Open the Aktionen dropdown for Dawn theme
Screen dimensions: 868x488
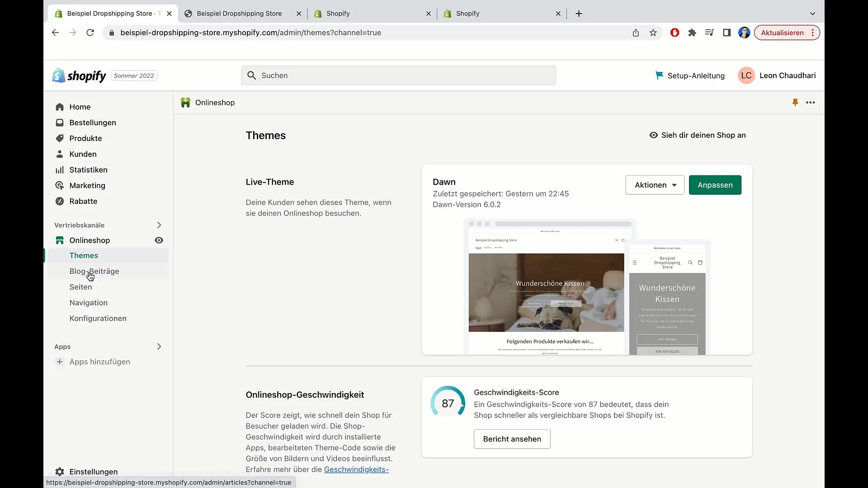(x=655, y=185)
